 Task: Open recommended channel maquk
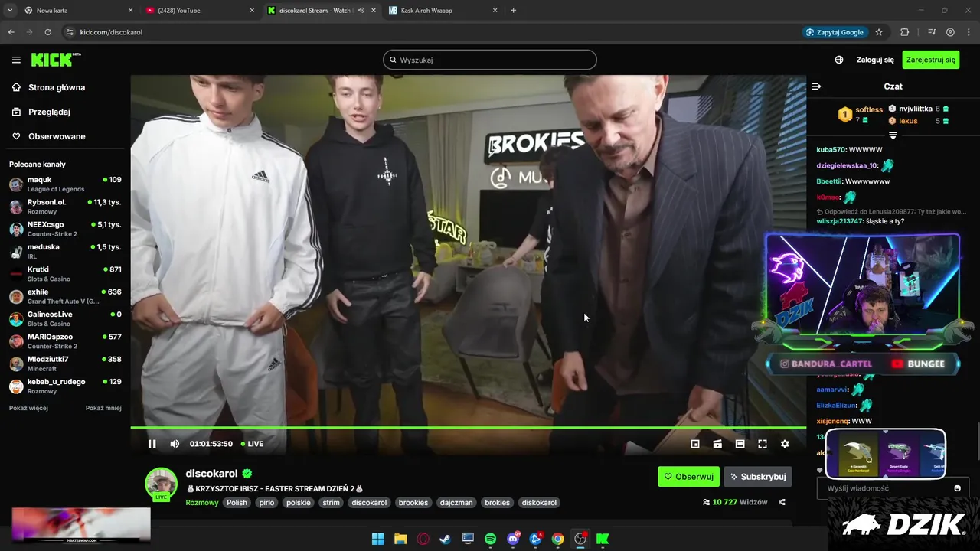(65, 184)
